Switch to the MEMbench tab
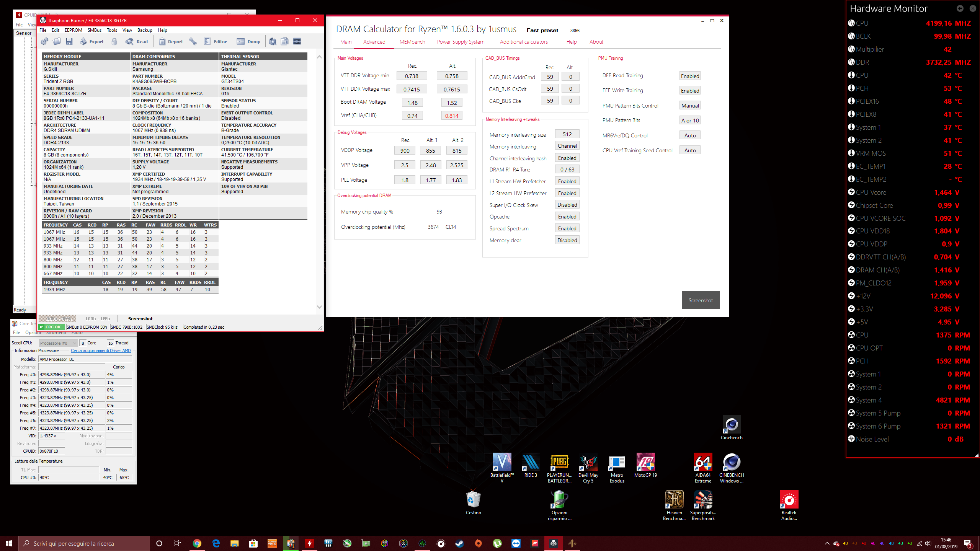Image resolution: width=980 pixels, height=551 pixels. pos(412,42)
